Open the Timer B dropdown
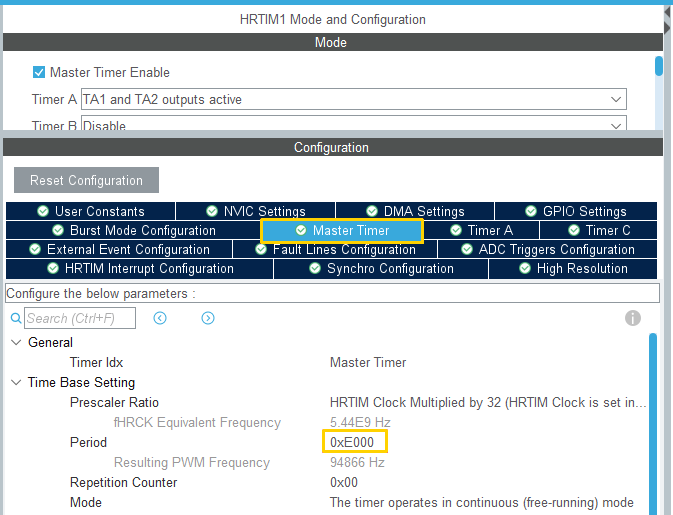The height and width of the screenshot is (515, 673). point(354,123)
